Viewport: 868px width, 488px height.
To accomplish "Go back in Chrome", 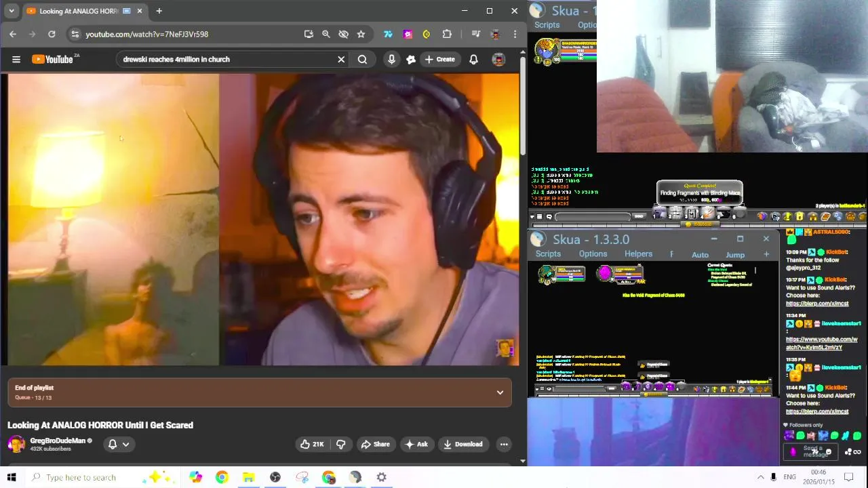I will 13,34.
